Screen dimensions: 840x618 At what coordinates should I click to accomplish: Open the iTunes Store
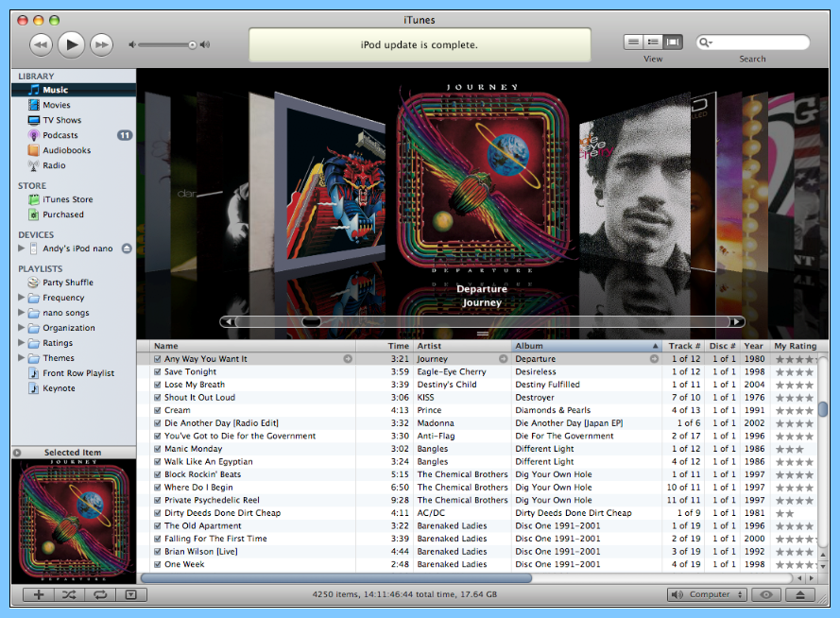pos(67,199)
